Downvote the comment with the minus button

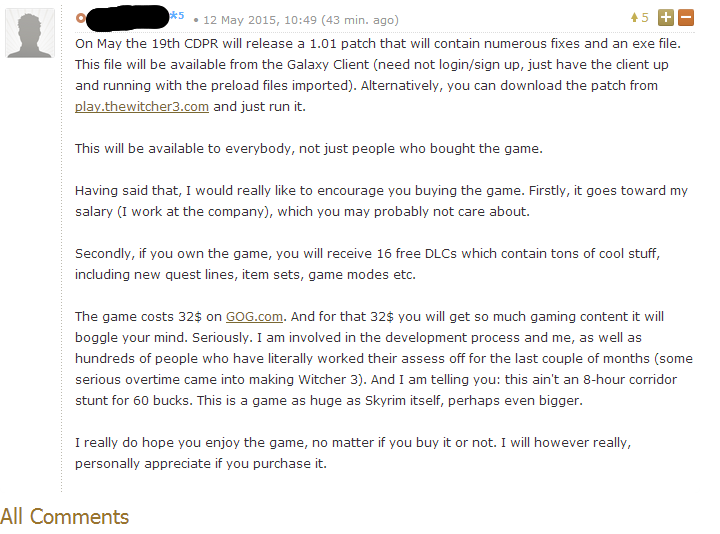tap(685, 18)
